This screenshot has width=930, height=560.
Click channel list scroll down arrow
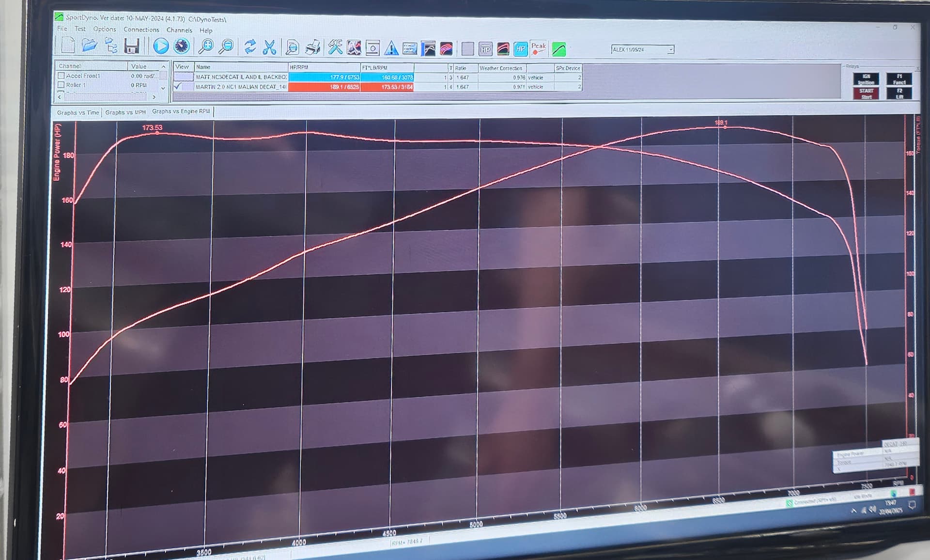pyautogui.click(x=163, y=88)
